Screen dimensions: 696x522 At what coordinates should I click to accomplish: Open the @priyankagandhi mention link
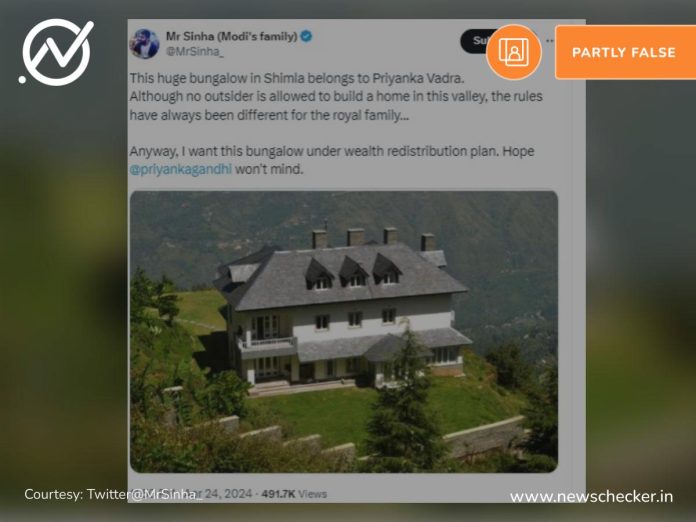tap(181, 169)
